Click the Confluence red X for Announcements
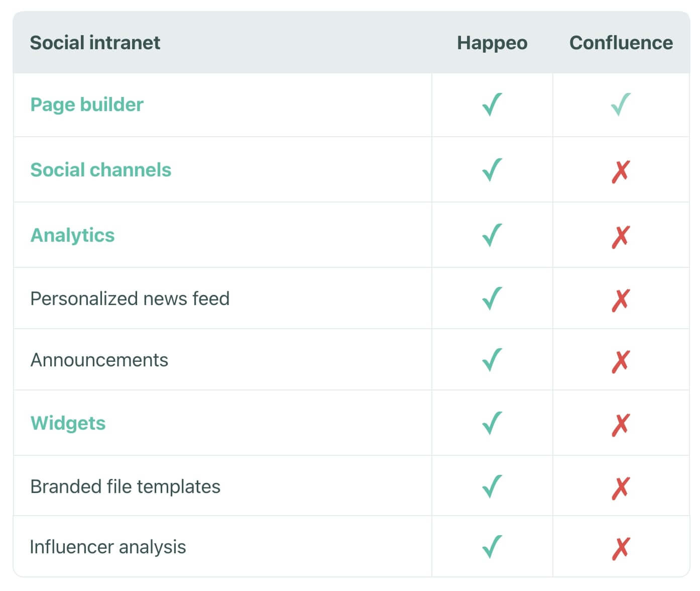 coord(621,361)
